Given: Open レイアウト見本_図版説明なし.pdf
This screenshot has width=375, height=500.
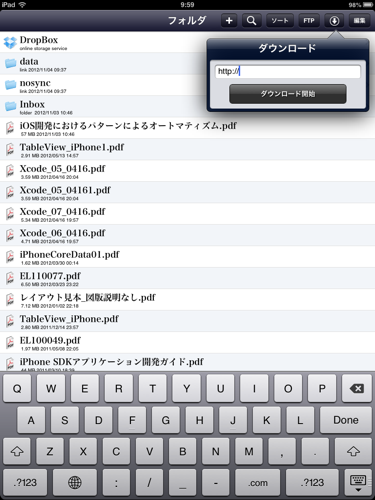Looking at the screenshot, I should [187, 300].
